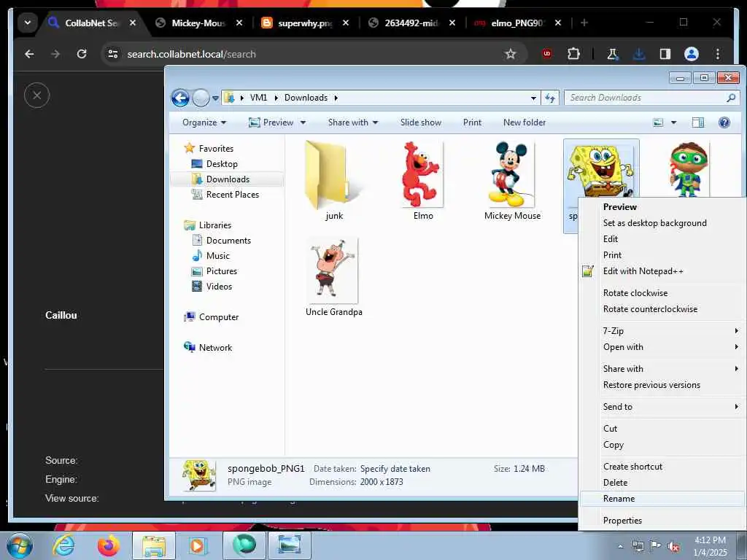Select Delete in the context menu

click(x=662, y=483)
